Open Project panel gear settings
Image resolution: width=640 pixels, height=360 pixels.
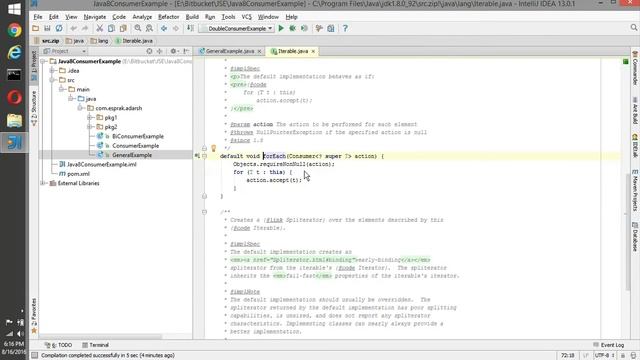173,51
